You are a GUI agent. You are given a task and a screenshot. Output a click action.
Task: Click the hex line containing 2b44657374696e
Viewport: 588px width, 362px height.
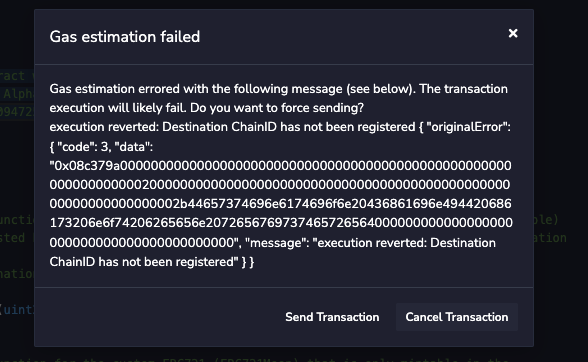click(x=280, y=204)
